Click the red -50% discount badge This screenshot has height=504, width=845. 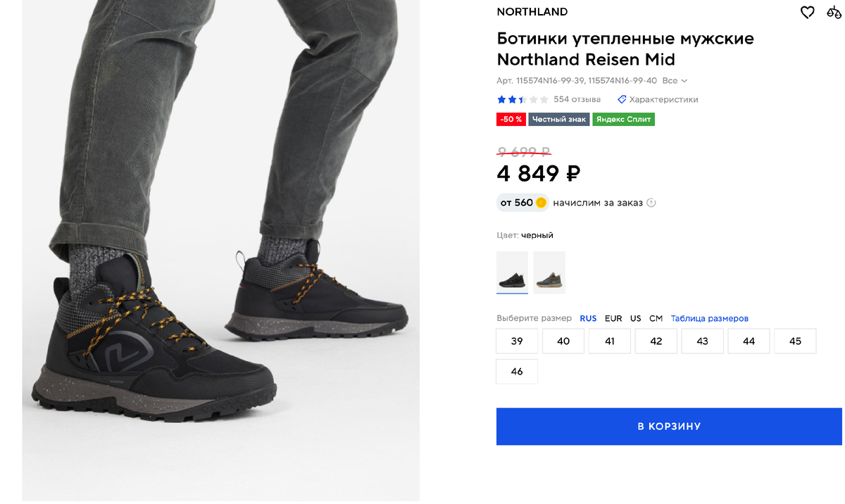click(511, 119)
